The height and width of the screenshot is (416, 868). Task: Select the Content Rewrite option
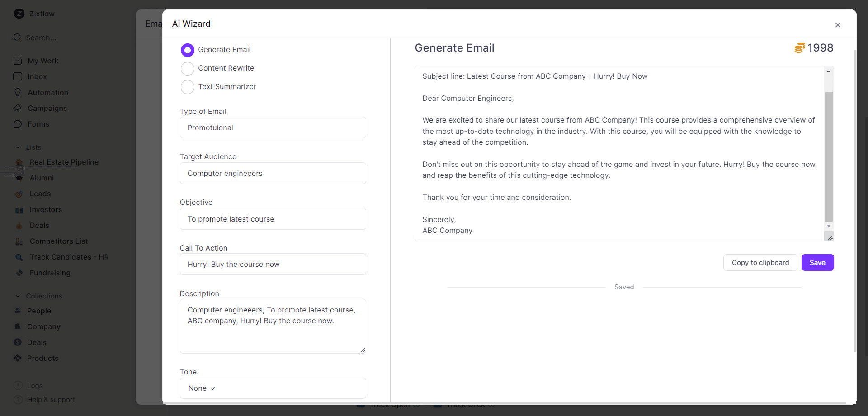pyautogui.click(x=187, y=68)
